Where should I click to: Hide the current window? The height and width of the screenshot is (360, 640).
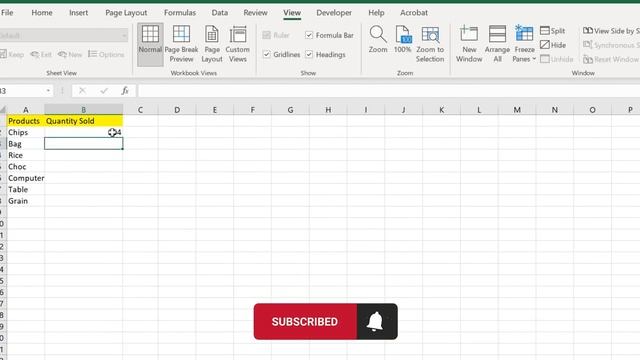(553, 45)
